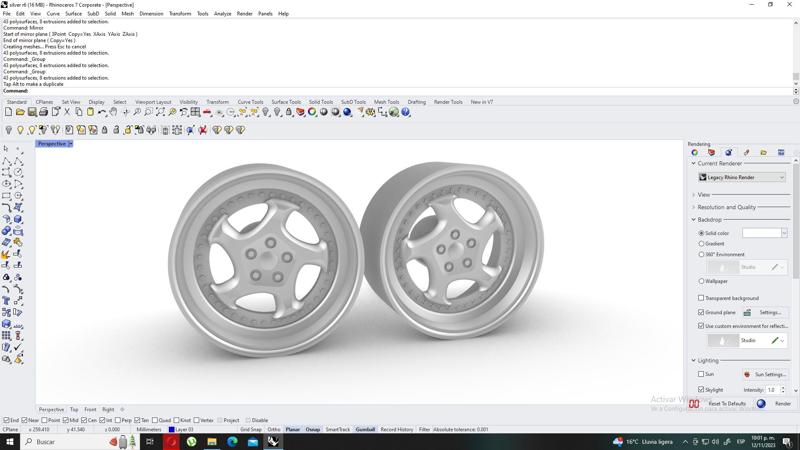Open File Explorer from Windows taskbar
Image resolution: width=800 pixels, height=450 pixels.
(x=213, y=441)
